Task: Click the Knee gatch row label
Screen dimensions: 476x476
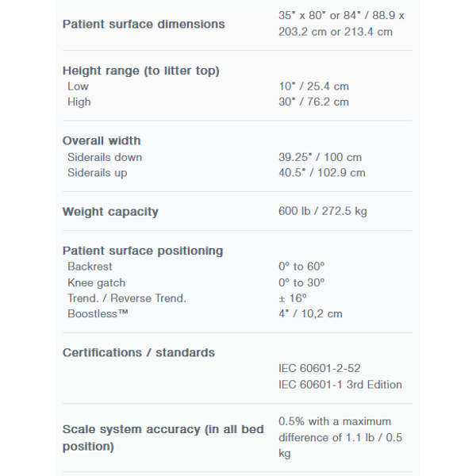Action: pyautogui.click(x=97, y=283)
